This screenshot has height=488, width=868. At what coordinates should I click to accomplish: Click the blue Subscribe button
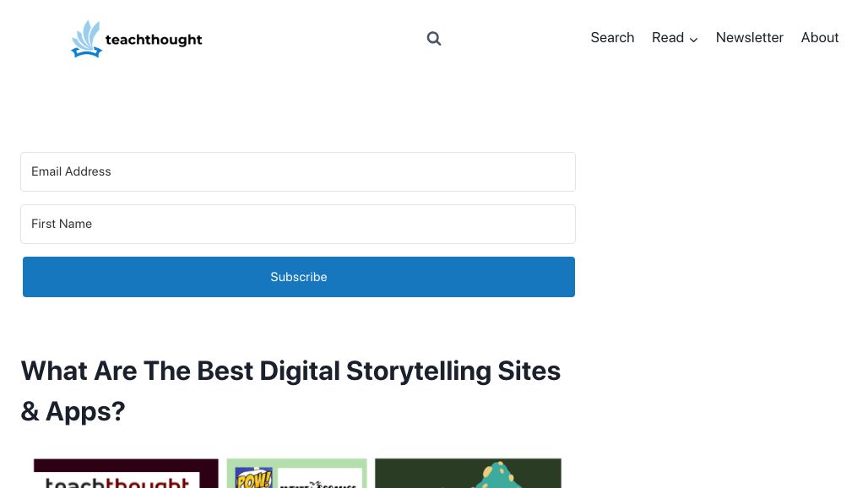[299, 277]
